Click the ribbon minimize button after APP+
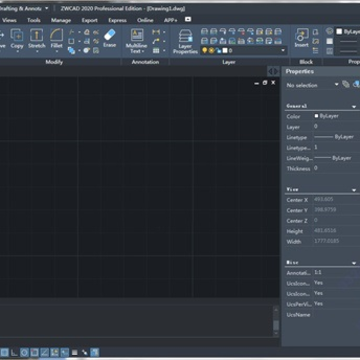 [188, 19]
